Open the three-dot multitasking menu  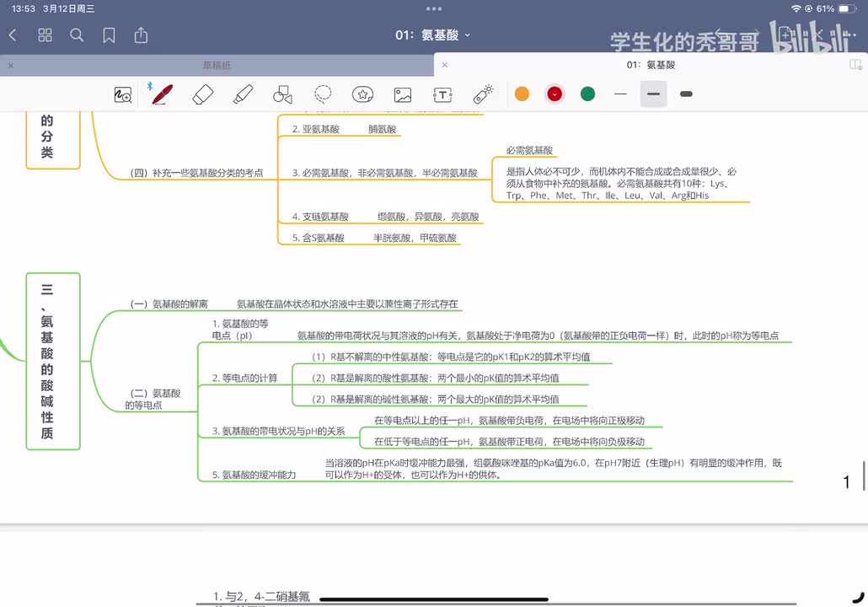click(x=434, y=8)
